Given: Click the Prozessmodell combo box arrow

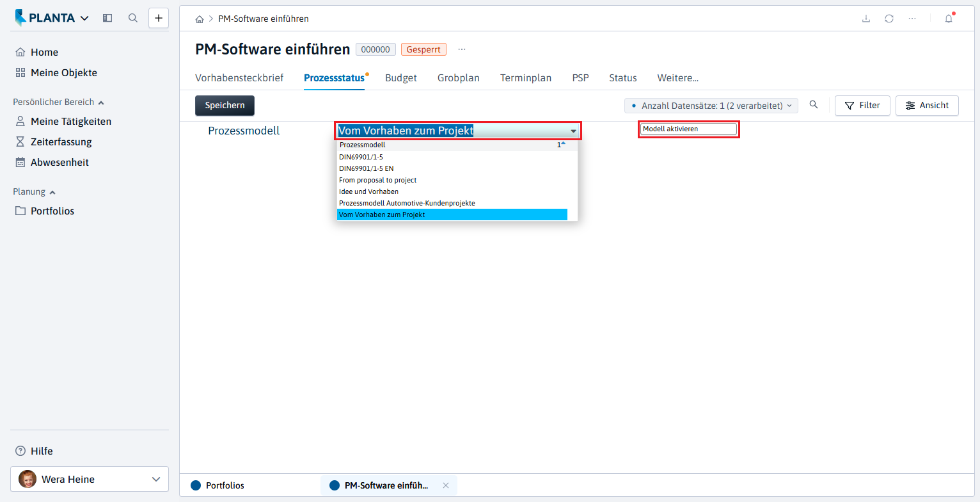Looking at the screenshot, I should click(573, 131).
